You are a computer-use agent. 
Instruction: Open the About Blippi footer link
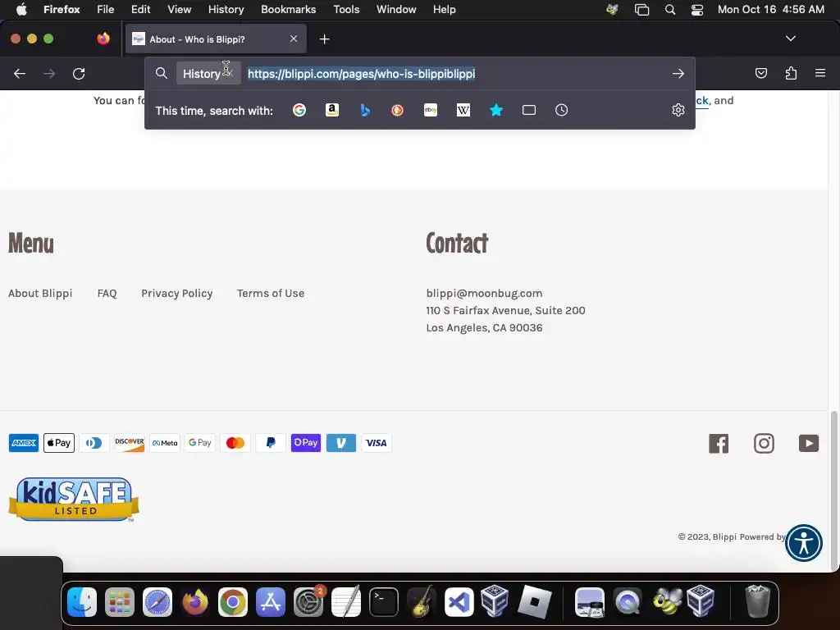pyautogui.click(x=40, y=294)
